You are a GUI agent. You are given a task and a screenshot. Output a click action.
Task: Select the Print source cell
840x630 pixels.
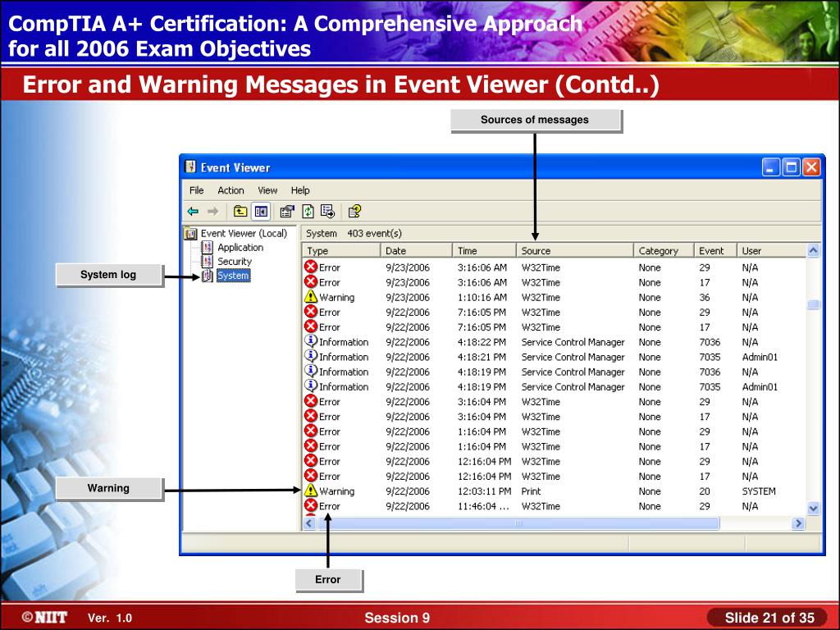(x=531, y=491)
